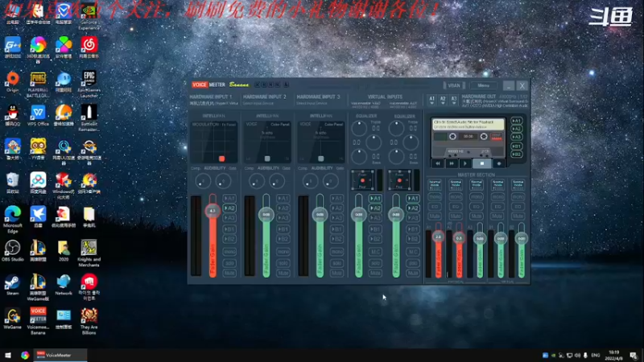Mute the A1 master bus
Screen dimensions: 644x362
[435, 216]
